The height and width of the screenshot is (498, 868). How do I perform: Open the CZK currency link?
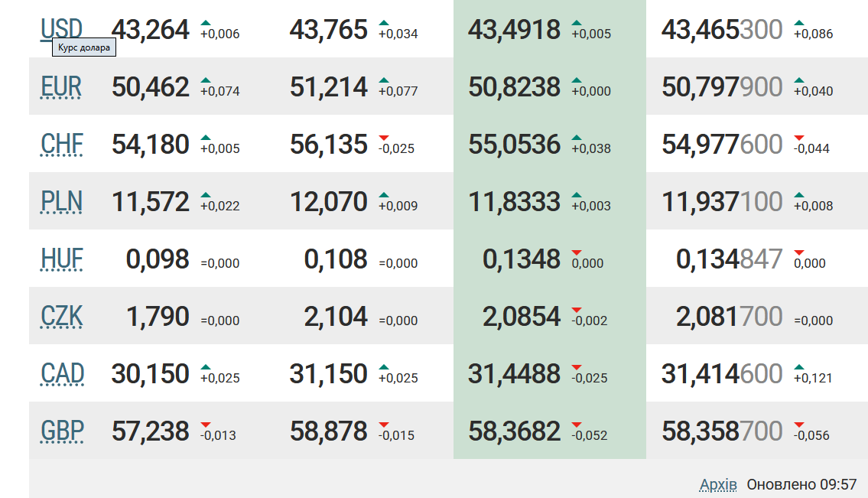click(62, 316)
